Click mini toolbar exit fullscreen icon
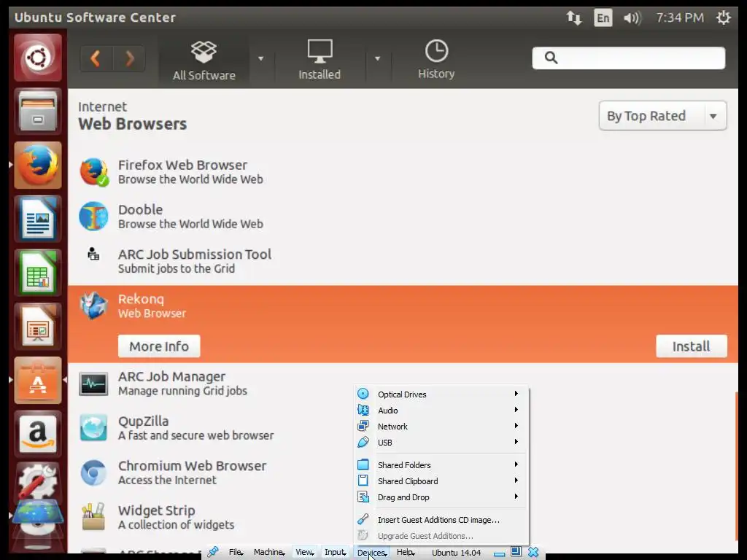747x560 pixels. [516, 552]
